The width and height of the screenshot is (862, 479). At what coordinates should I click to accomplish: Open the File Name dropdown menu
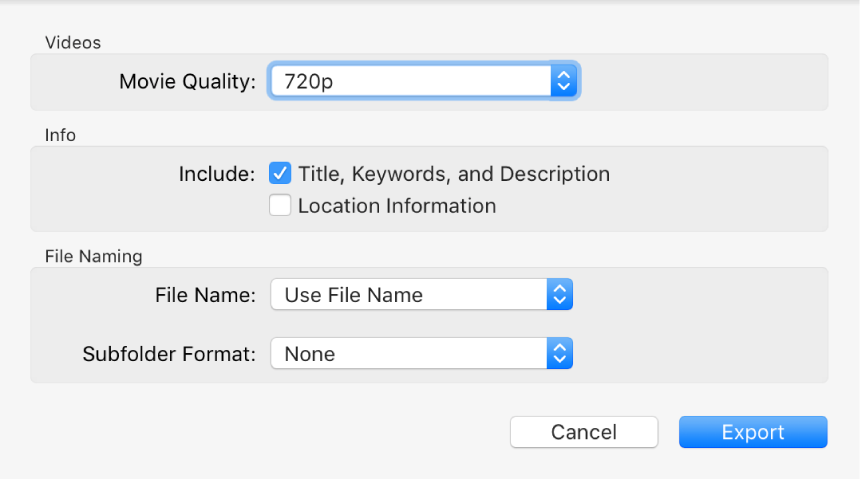point(410,295)
